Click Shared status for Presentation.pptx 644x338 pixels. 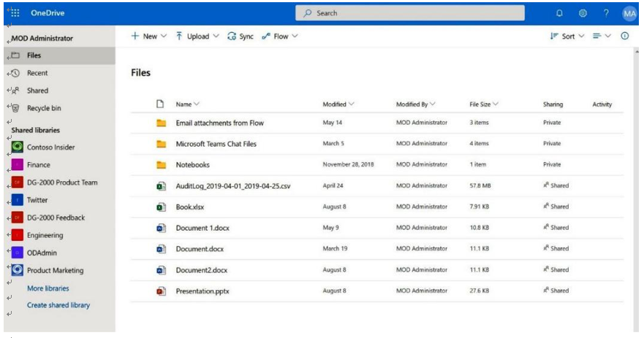[556, 291]
